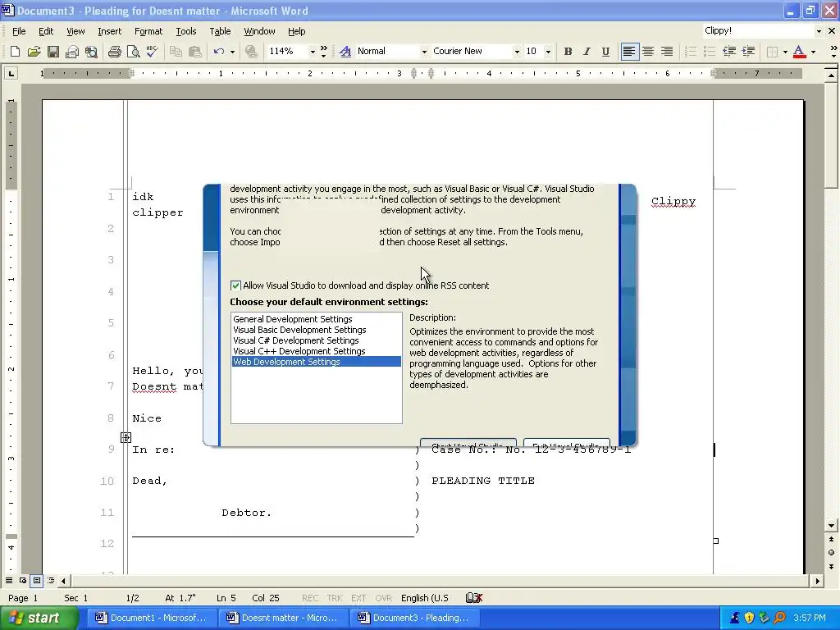
Task: Switch to Document1 taskbar window
Action: click(x=151, y=618)
